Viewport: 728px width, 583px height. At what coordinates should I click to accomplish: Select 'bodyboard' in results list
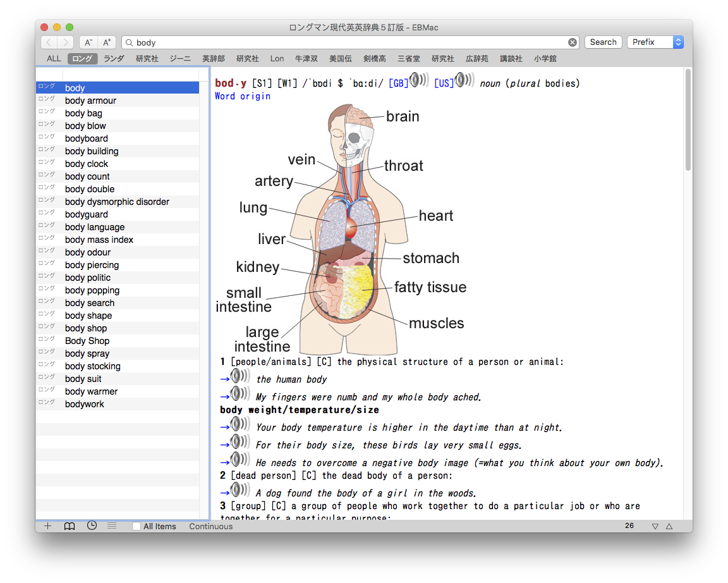pos(118,138)
